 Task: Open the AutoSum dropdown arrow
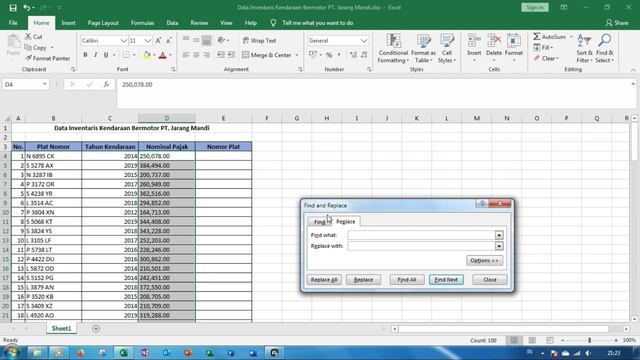tap(571, 37)
